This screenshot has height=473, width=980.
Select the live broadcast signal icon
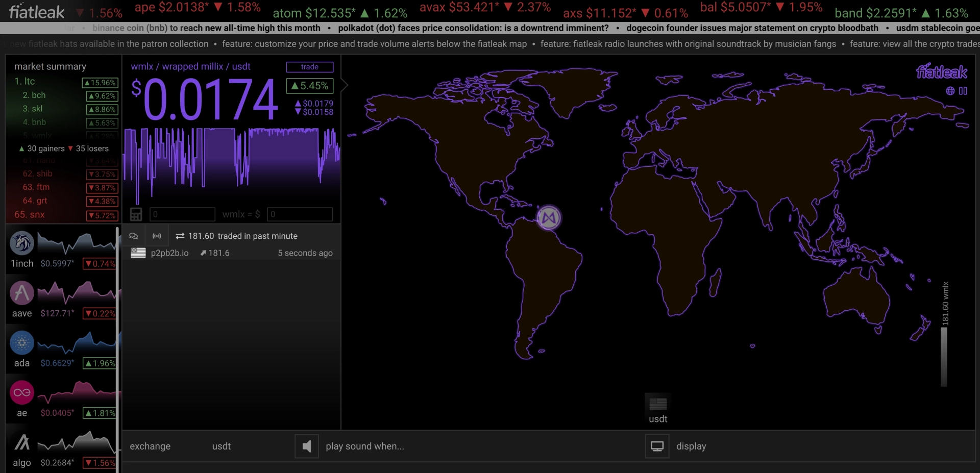point(157,236)
